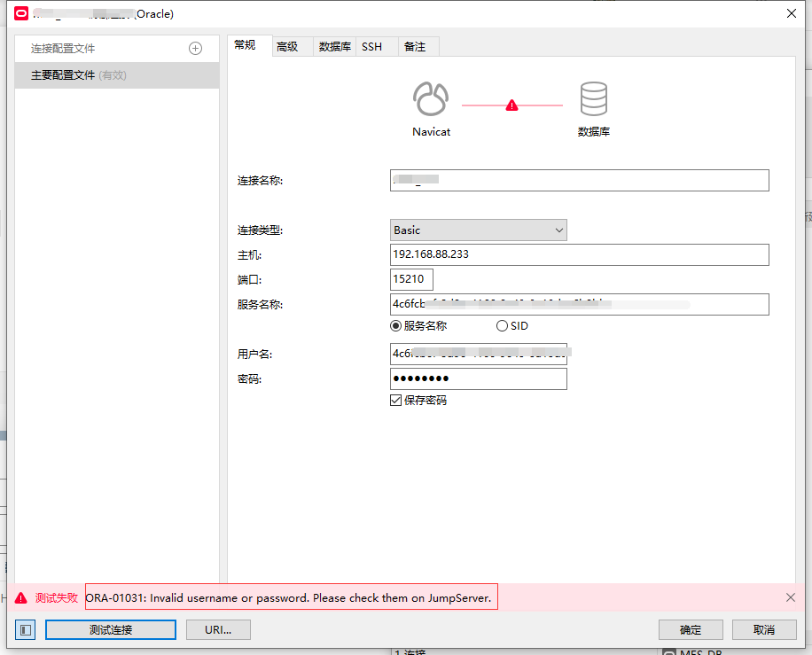This screenshot has height=655, width=812.
Task: Switch to the 高级 tab
Action: 287,46
